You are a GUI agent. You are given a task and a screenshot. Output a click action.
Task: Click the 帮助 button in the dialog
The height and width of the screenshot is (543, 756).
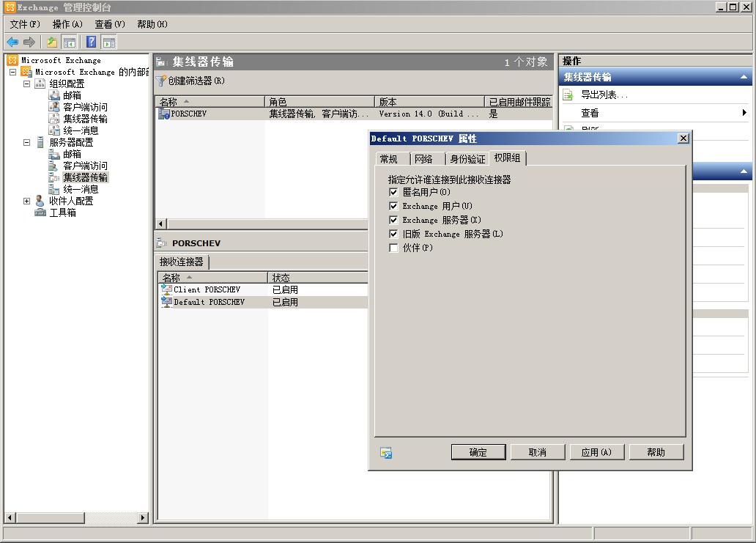point(656,452)
